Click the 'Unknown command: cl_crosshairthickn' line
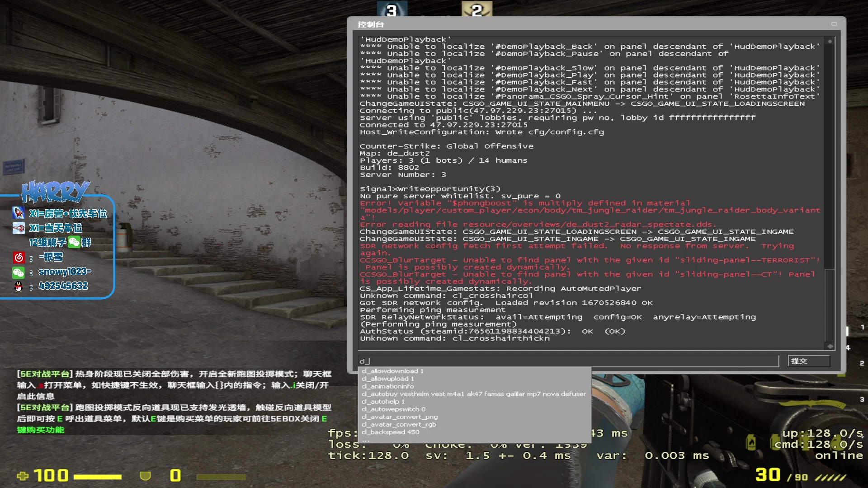The height and width of the screenshot is (488, 868). [455, 338]
